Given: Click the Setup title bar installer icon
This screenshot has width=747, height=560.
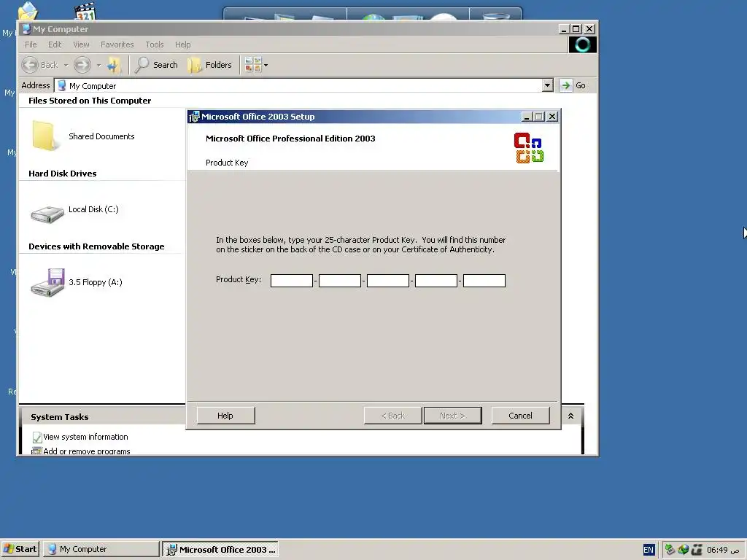Looking at the screenshot, I should click(x=194, y=117).
